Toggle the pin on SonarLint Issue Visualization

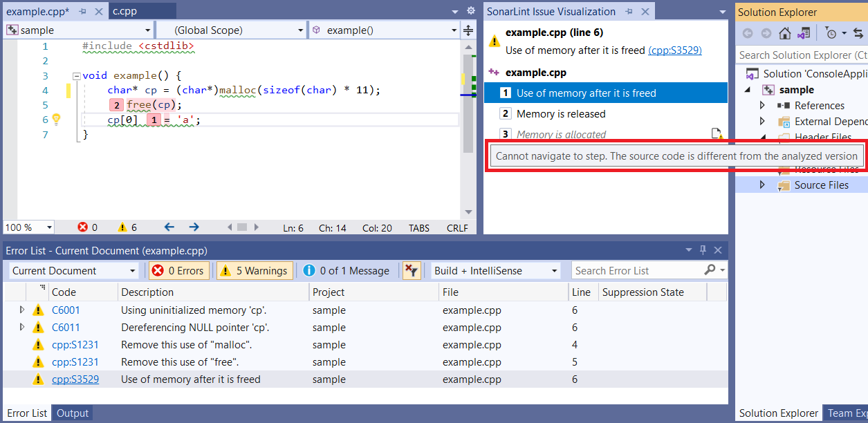(631, 11)
